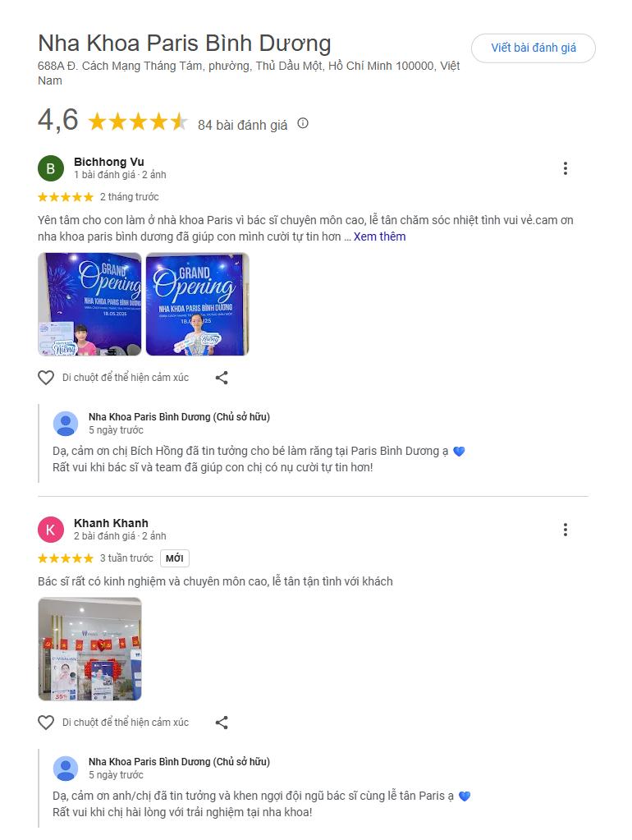Click Bichhong Vu's green B avatar
The image size is (632, 840).
click(x=51, y=169)
